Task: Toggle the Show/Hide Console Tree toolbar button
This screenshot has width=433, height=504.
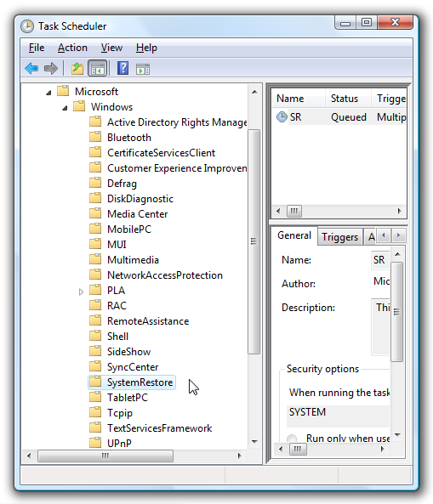Action: click(98, 69)
